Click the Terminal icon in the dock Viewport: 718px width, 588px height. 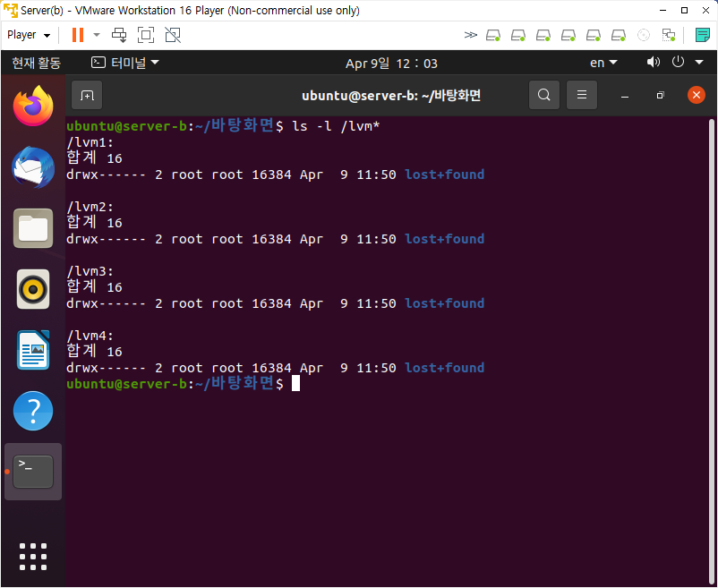33,472
